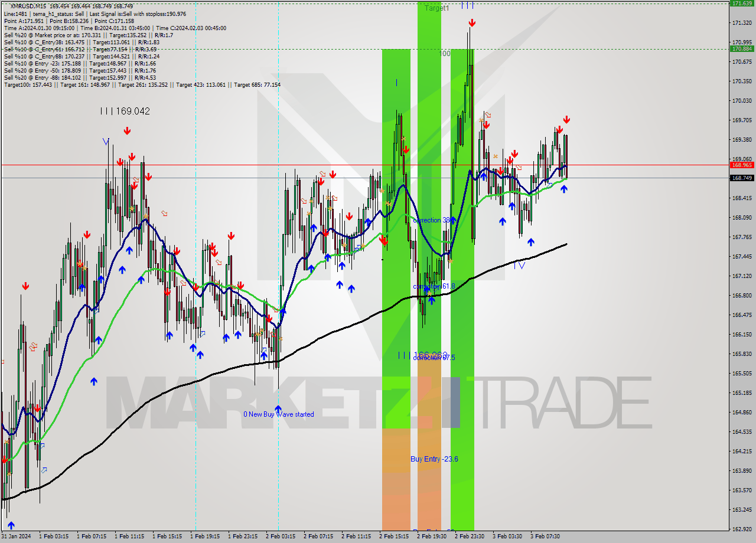Click the blue 'V' wave marker near 169.042
The width and height of the screenshot is (756, 543).
(106, 142)
